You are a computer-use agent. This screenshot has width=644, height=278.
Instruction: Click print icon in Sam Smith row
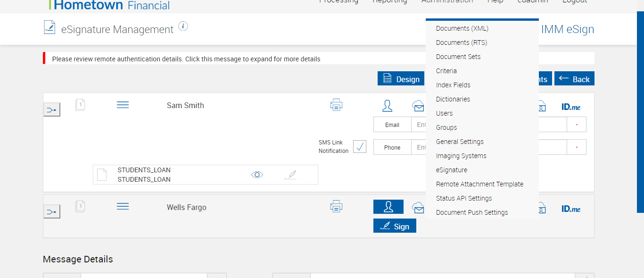click(x=336, y=105)
